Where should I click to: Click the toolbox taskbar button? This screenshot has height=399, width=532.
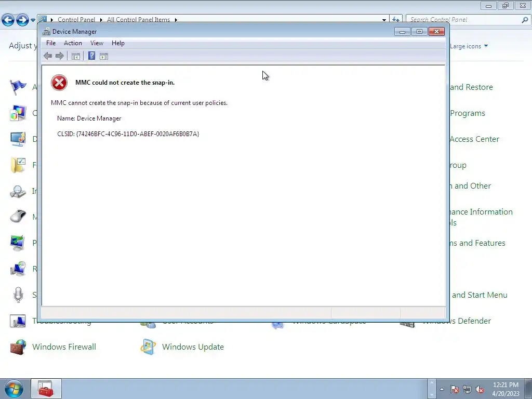(x=46, y=389)
